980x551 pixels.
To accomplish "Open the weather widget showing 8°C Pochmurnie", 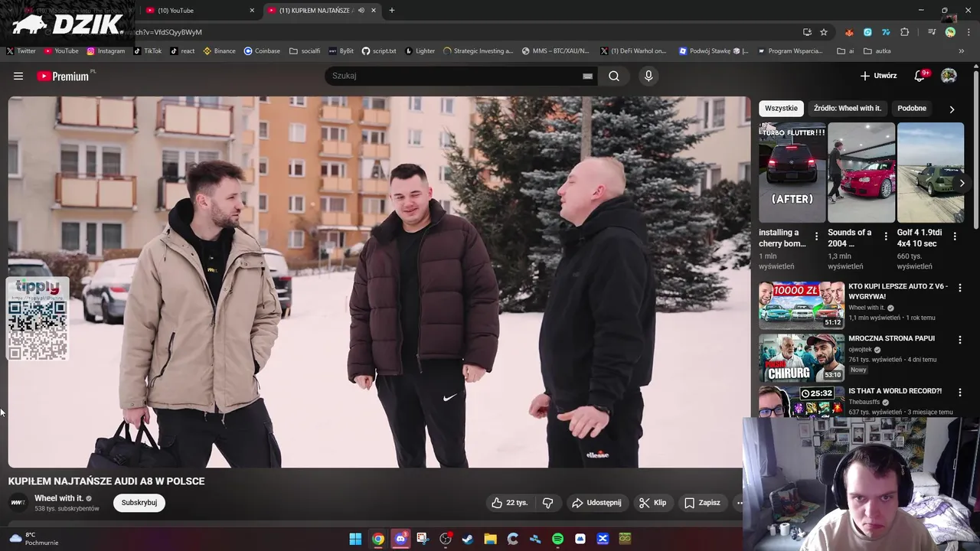I will 33,539.
